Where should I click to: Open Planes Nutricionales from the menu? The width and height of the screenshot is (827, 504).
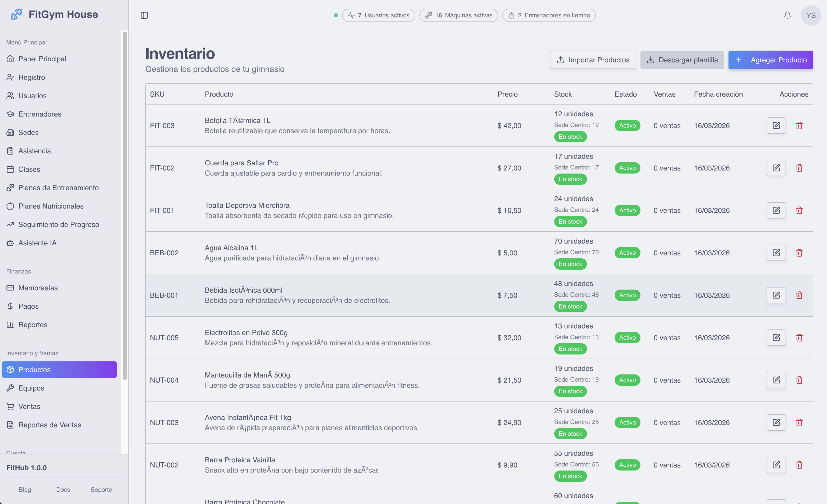pos(51,206)
